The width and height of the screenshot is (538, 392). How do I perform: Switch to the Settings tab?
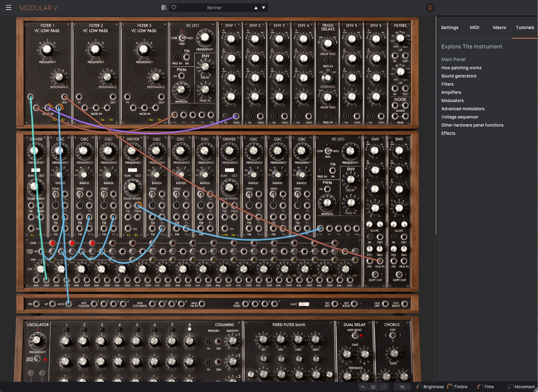click(x=450, y=28)
